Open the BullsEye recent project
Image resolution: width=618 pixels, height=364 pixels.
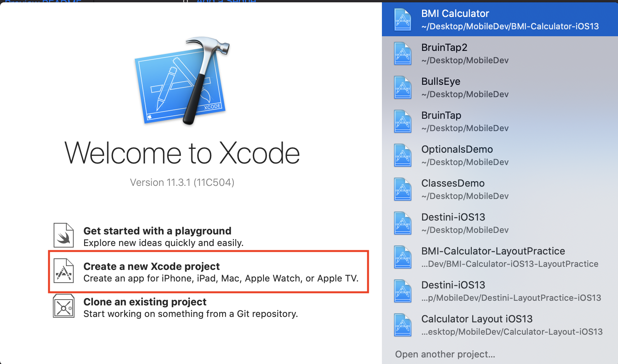coord(500,88)
